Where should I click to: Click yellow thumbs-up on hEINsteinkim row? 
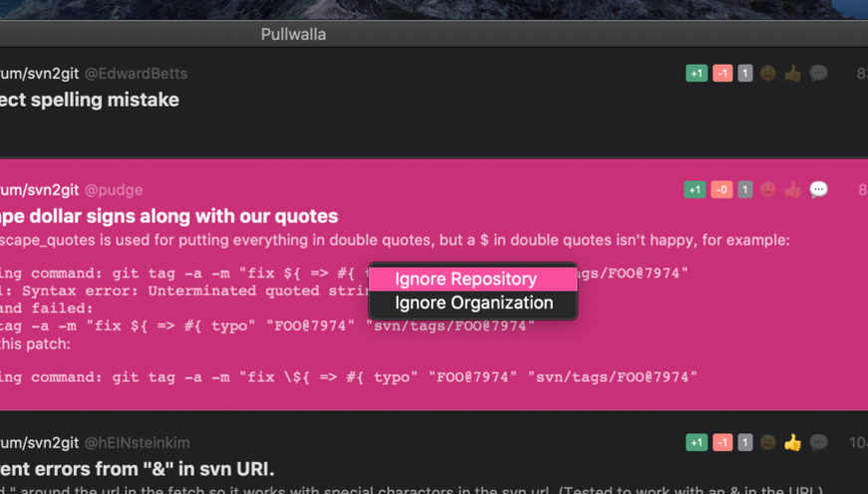(792, 442)
